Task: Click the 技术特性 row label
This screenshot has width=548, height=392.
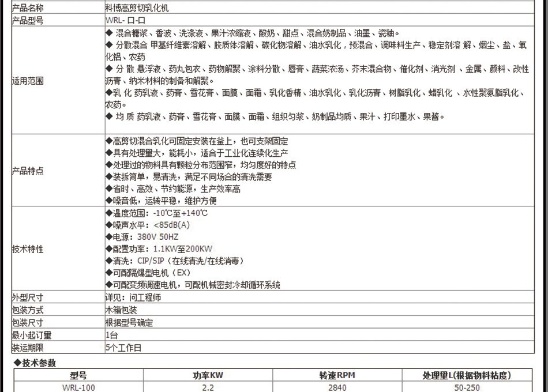Action: (28, 249)
